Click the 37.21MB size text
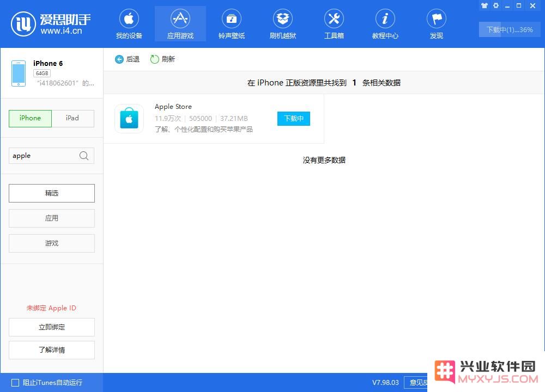545x392 pixels. click(234, 118)
